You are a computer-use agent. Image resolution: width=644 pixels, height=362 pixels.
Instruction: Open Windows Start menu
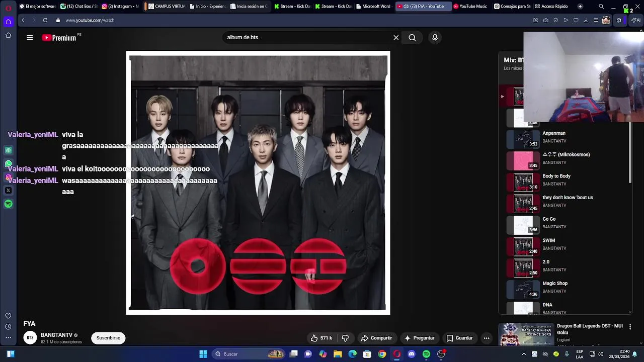203,354
